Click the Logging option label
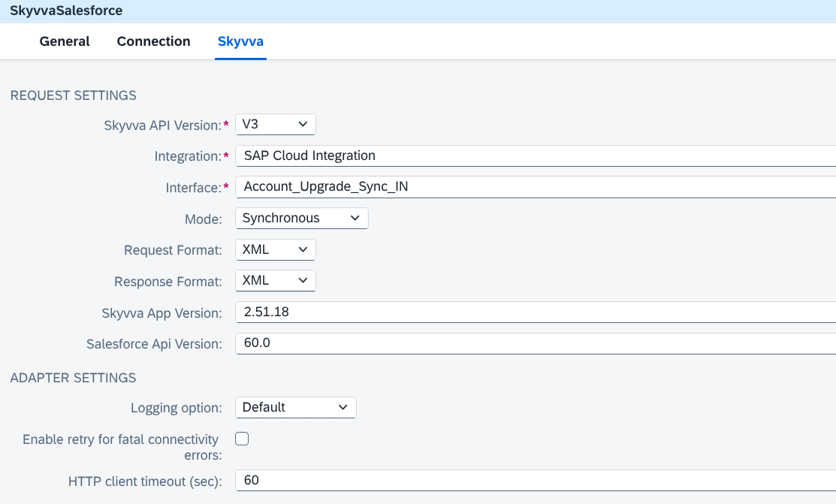Screen dimensions: 836x504 (x=177, y=408)
